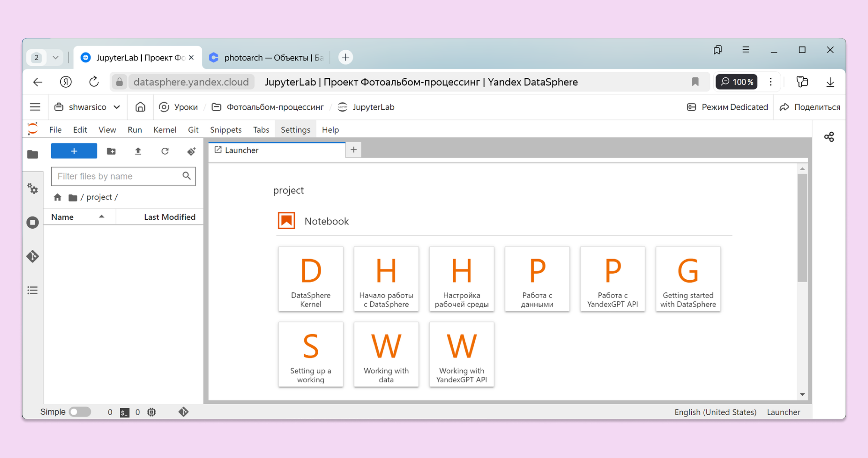Click the Jupyter logo in menu bar
The height and width of the screenshot is (458, 868).
(33, 129)
